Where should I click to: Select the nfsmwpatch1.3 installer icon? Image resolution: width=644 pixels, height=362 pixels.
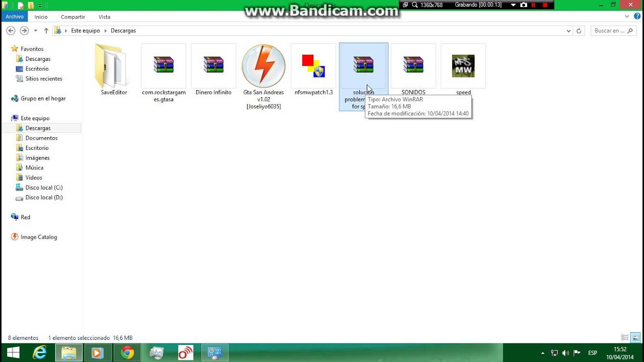[x=313, y=66]
